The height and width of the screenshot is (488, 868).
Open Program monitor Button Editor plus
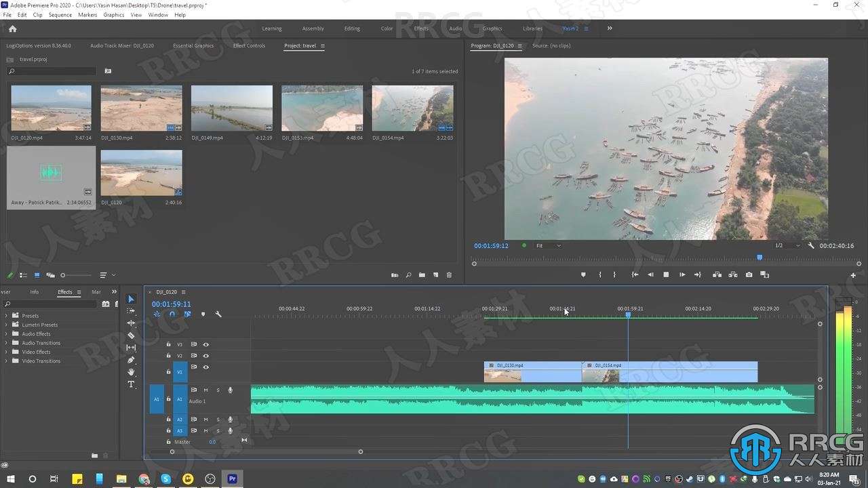[853, 275]
